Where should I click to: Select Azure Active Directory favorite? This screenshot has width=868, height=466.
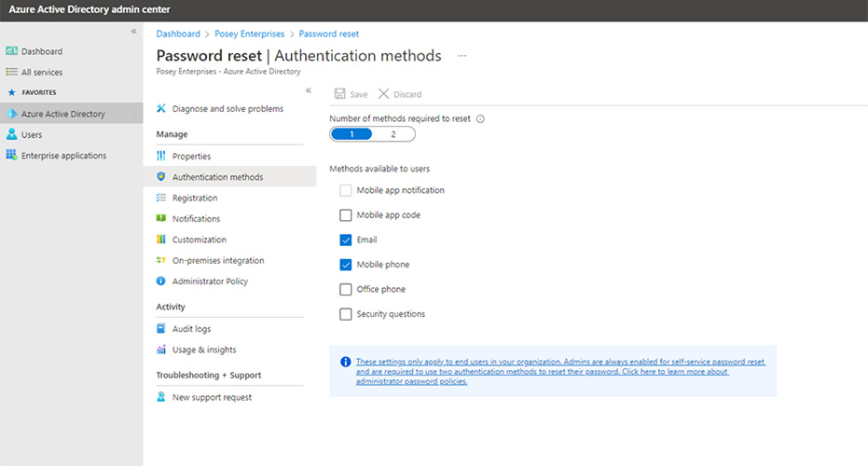tap(72, 114)
